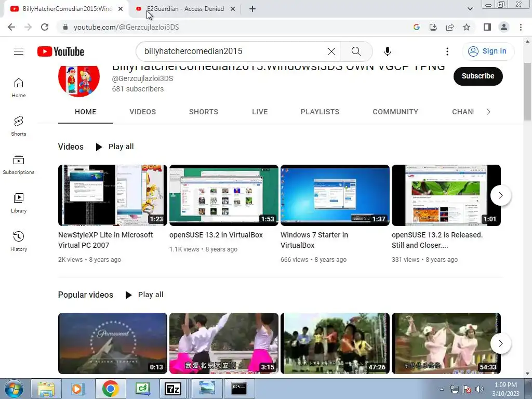This screenshot has height=399, width=532.
Task: Open the YouTube hamburger guide menu
Action: 19,51
